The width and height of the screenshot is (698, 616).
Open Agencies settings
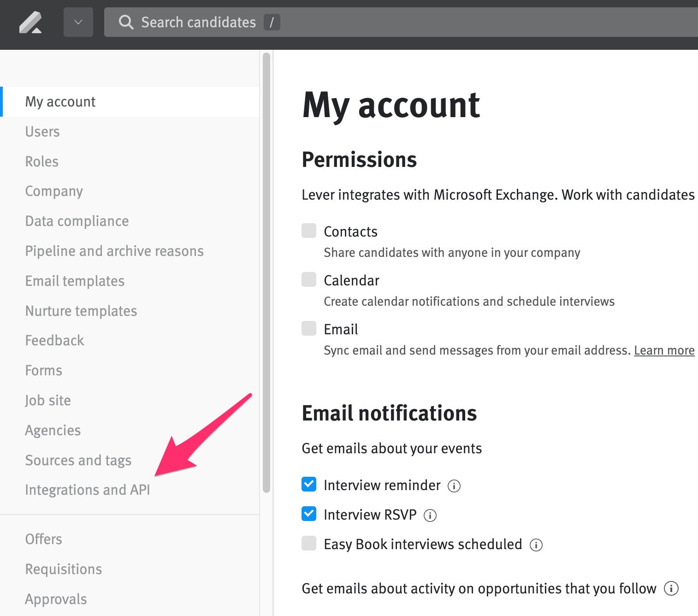click(53, 431)
